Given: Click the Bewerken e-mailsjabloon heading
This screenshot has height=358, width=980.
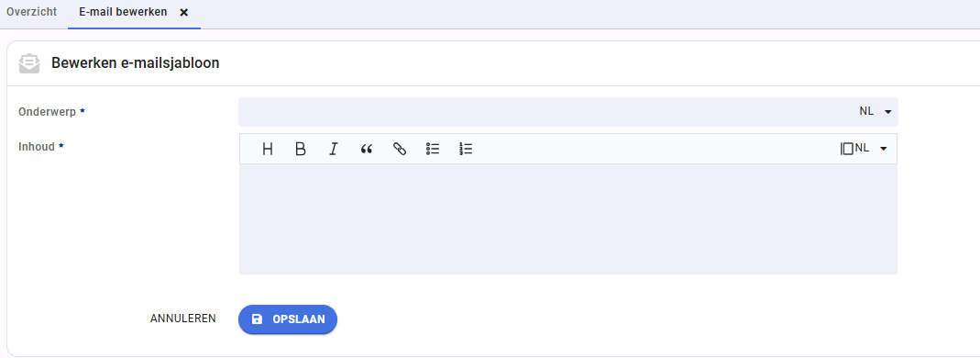Looking at the screenshot, I should [135, 63].
